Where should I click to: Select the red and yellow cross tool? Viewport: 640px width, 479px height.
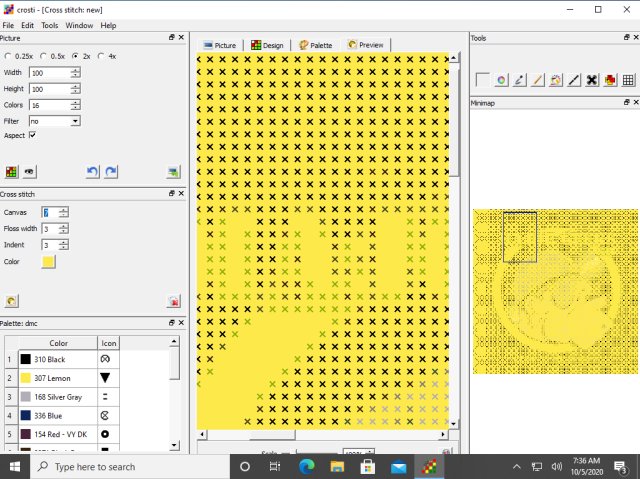click(610, 80)
